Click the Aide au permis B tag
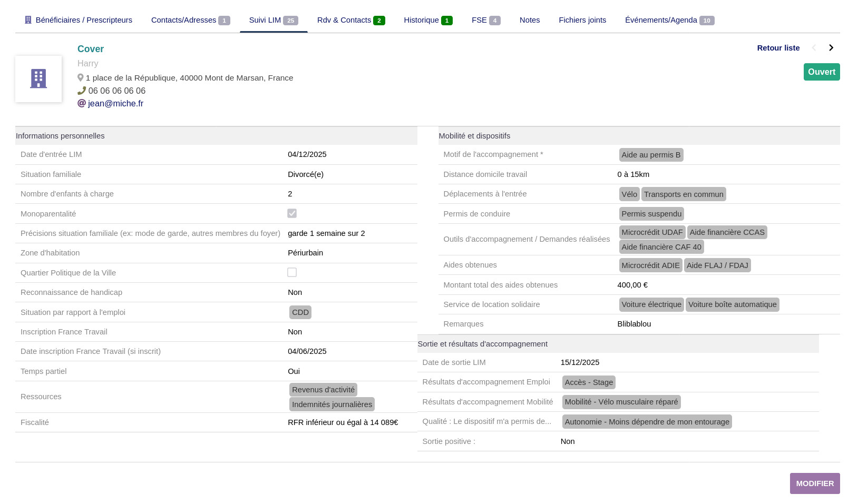 tap(651, 155)
